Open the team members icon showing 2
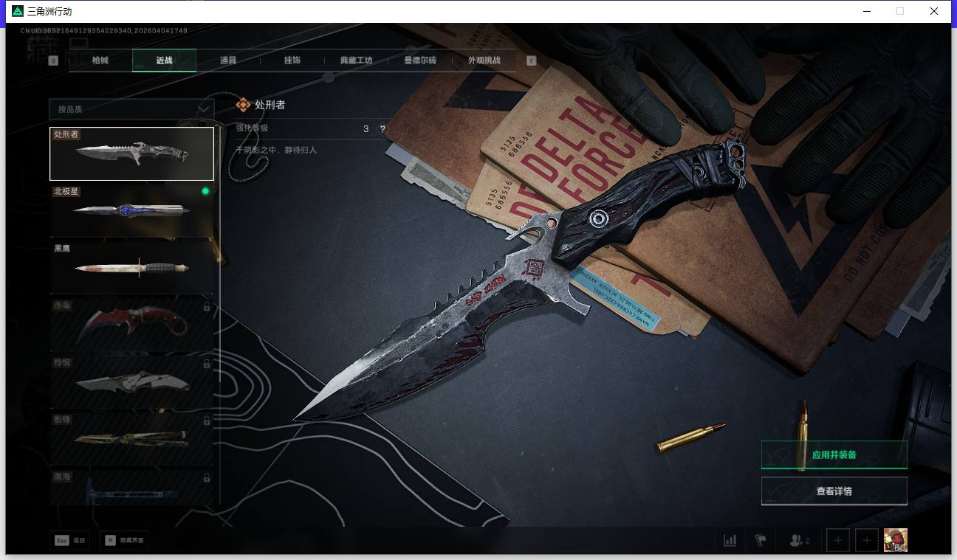The height and width of the screenshot is (560, 957). coord(799,540)
